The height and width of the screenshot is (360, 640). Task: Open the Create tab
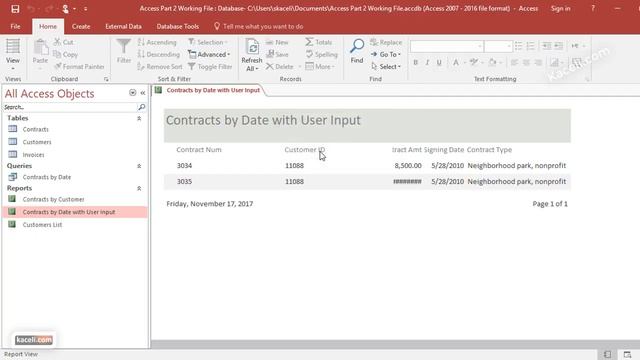(x=81, y=27)
